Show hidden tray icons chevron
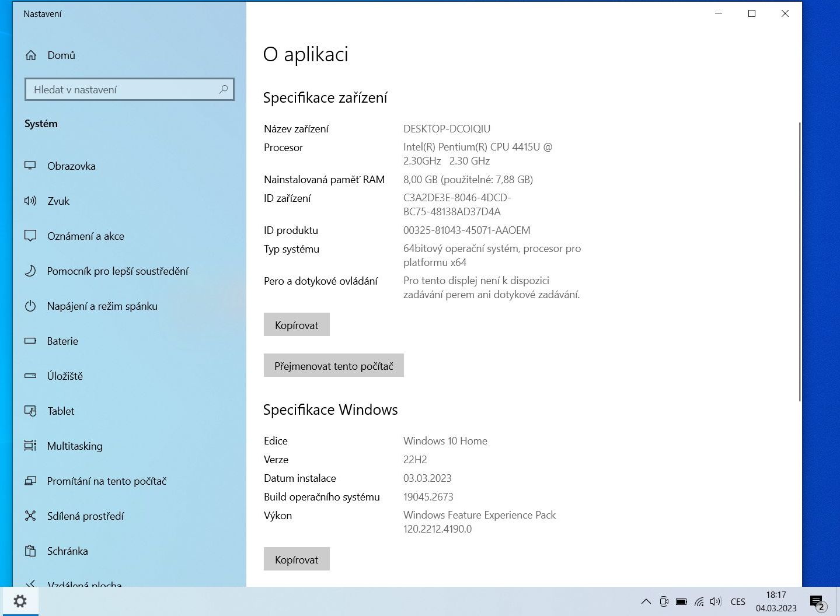Screen dimensions: 840x616 (646, 601)
